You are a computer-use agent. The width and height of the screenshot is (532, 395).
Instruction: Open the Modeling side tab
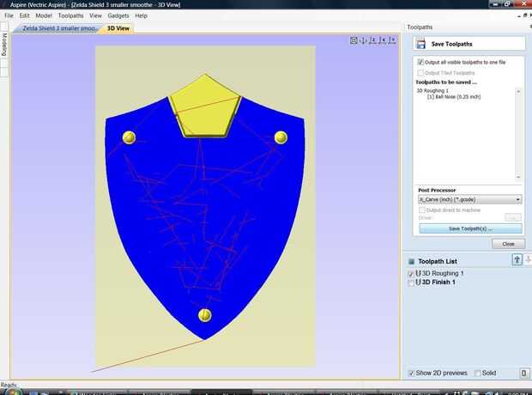coord(4,44)
